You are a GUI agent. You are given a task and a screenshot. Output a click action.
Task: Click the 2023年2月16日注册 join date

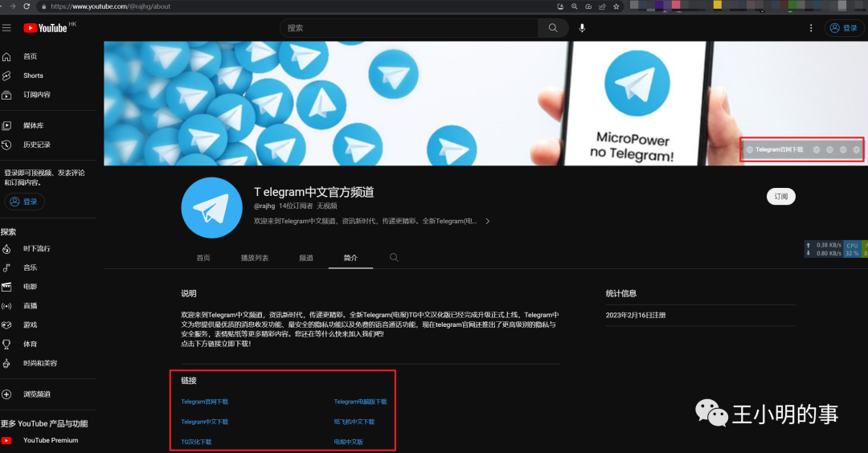coord(636,316)
